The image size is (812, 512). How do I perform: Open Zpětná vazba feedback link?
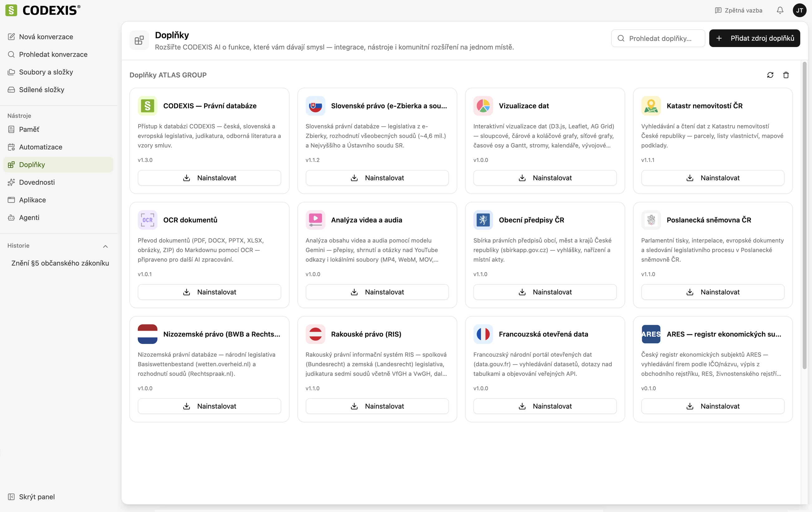[738, 10]
